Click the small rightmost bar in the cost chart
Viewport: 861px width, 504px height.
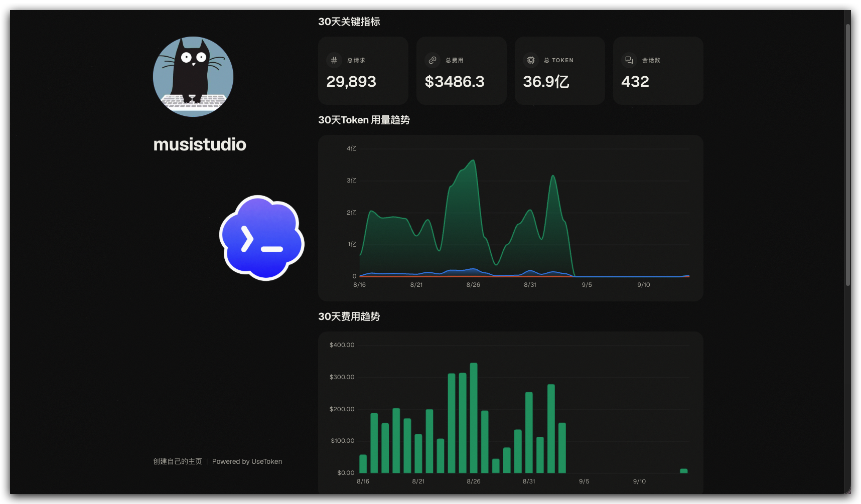coord(683,471)
